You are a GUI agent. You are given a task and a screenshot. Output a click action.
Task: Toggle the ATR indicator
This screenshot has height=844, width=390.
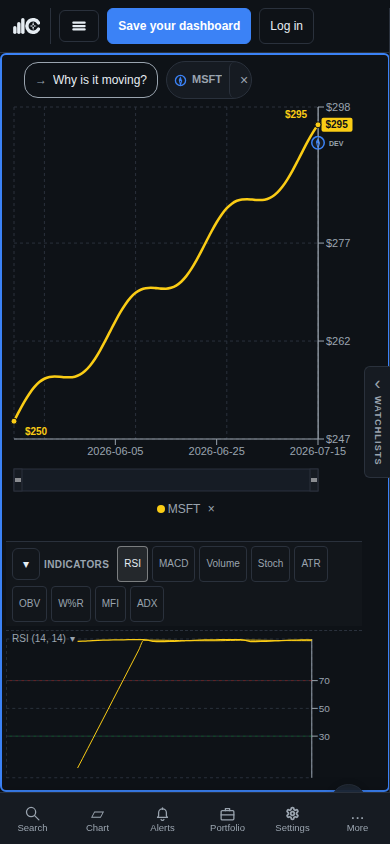(x=311, y=564)
